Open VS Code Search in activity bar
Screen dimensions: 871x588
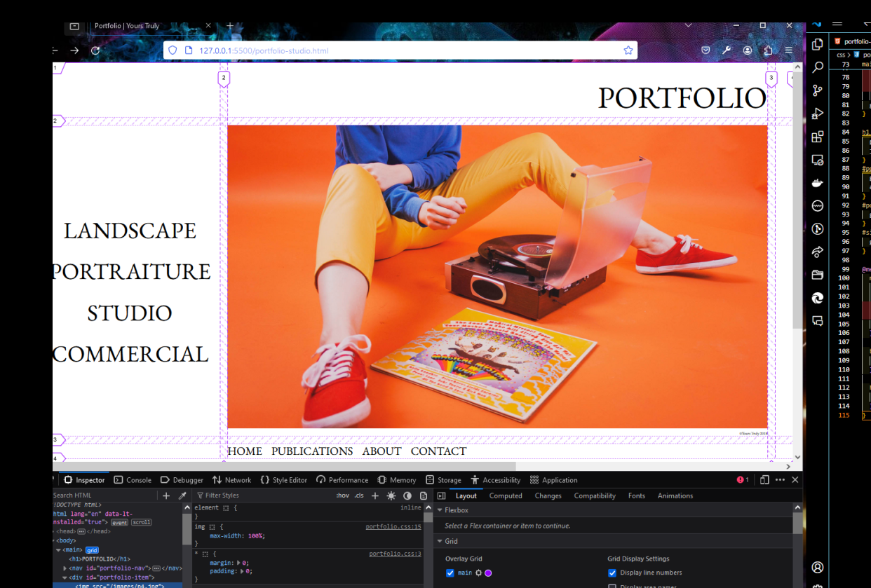tap(818, 67)
